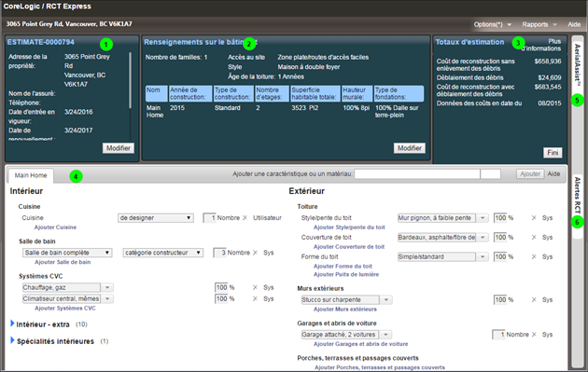Open Plus d'informations link
The height and width of the screenshot is (372, 588).
click(541, 45)
